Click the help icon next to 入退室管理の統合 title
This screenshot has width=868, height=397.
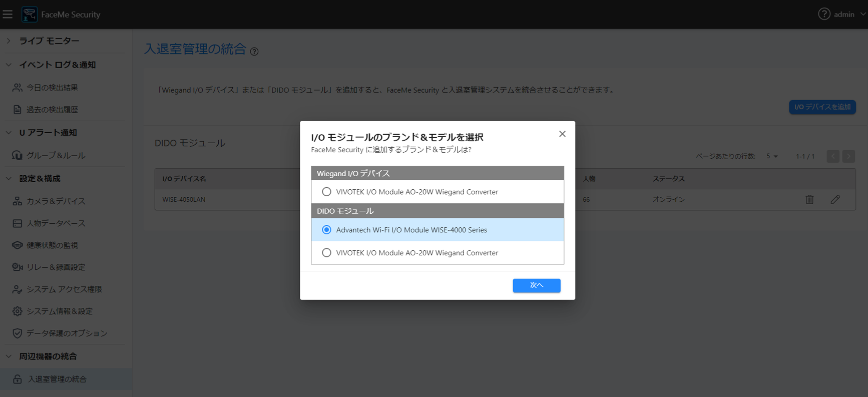pos(254,52)
